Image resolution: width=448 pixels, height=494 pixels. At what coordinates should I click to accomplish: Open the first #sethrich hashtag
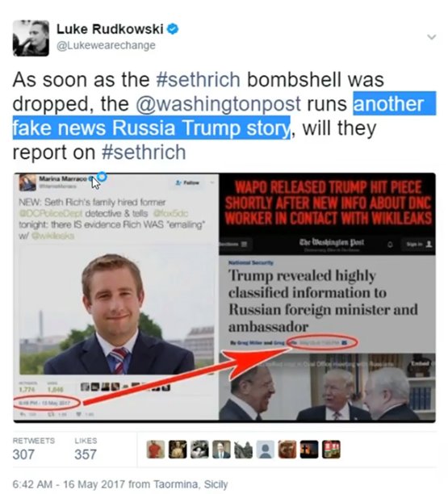(x=198, y=79)
